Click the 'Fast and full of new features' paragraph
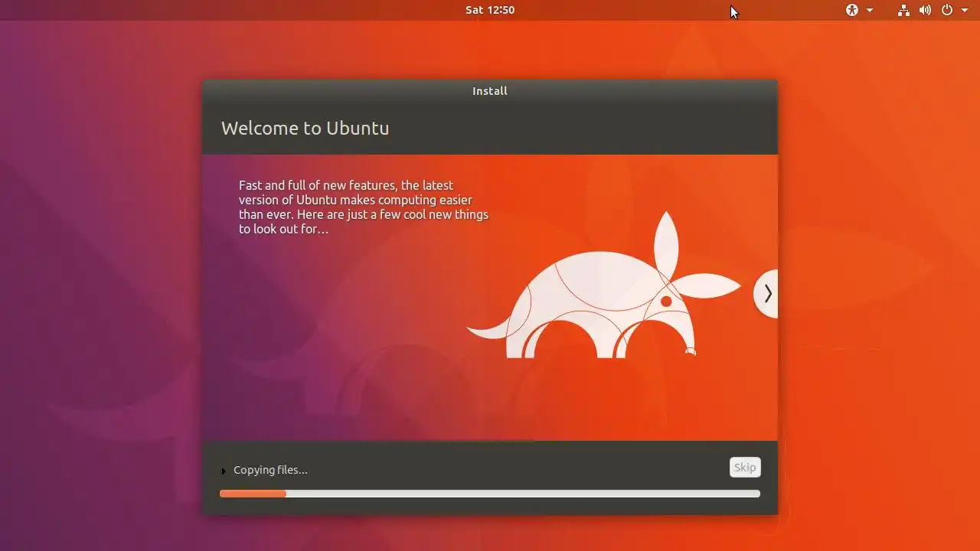This screenshot has height=551, width=980. pyautogui.click(x=364, y=207)
